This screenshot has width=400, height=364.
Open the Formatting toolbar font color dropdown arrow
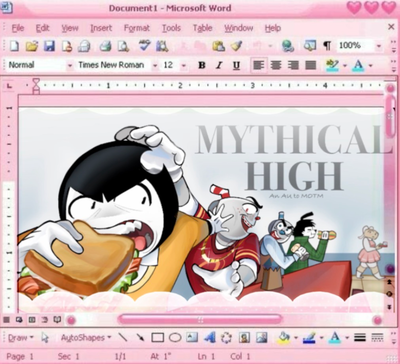(x=370, y=65)
